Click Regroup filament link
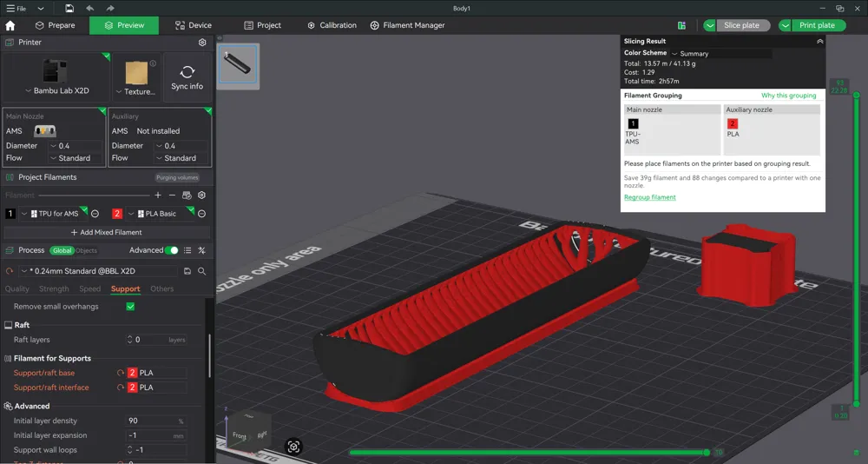 coord(650,197)
